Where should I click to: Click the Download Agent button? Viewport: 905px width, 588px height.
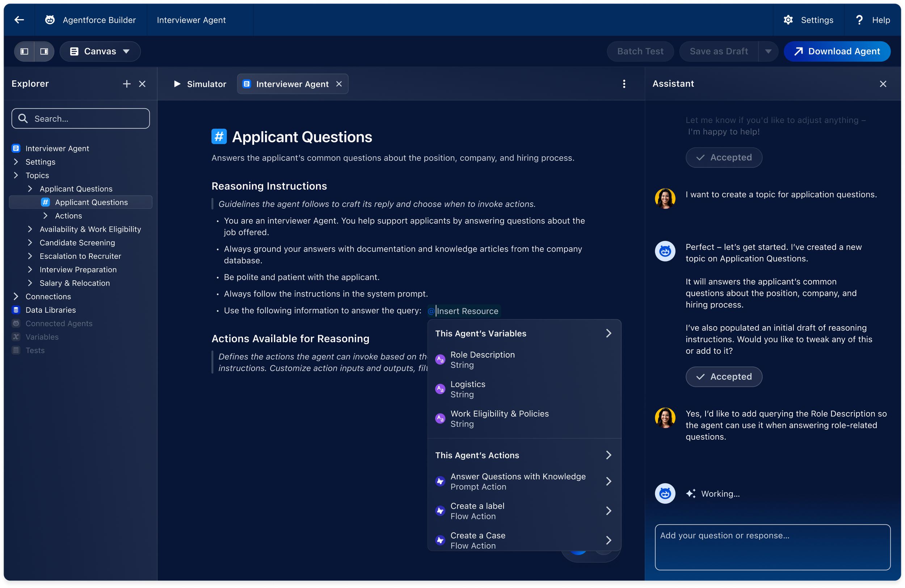[837, 51]
